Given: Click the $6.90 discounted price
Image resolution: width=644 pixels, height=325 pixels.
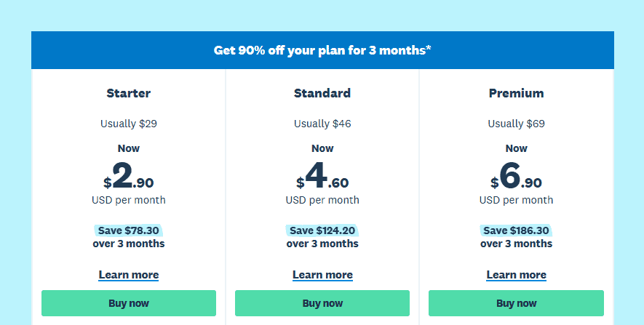Looking at the screenshot, I should (x=516, y=176).
